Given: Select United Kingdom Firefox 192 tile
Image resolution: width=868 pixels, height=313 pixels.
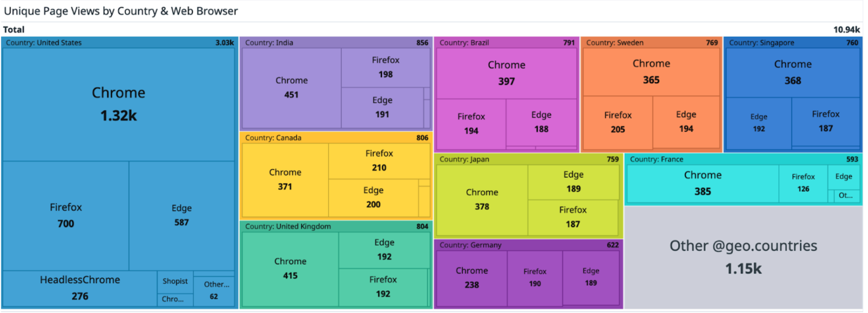Looking at the screenshot, I should point(383,287).
